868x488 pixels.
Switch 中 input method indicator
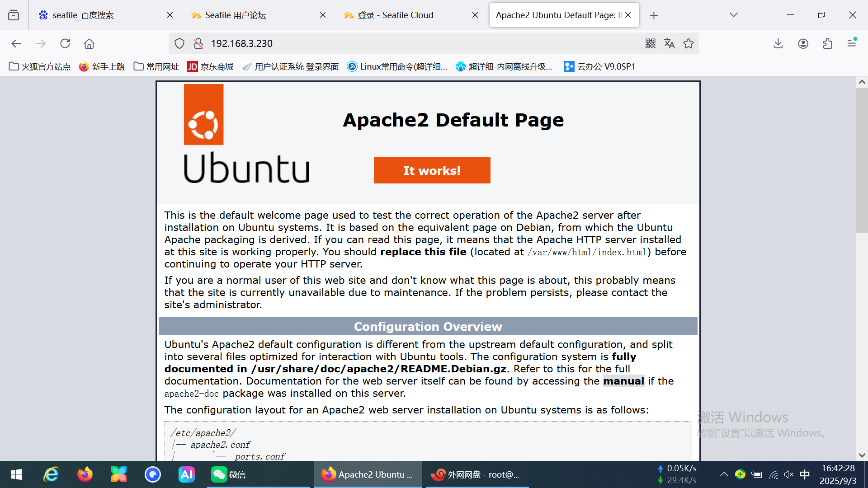805,474
